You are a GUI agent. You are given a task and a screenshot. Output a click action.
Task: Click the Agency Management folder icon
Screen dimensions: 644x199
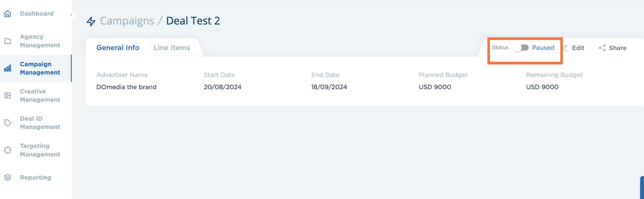point(8,41)
